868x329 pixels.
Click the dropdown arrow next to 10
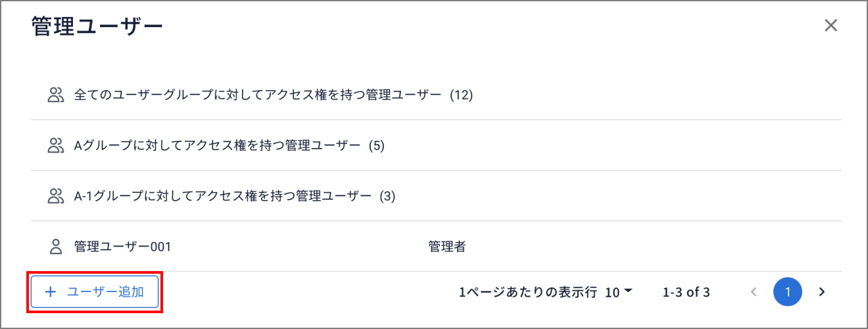(x=628, y=291)
